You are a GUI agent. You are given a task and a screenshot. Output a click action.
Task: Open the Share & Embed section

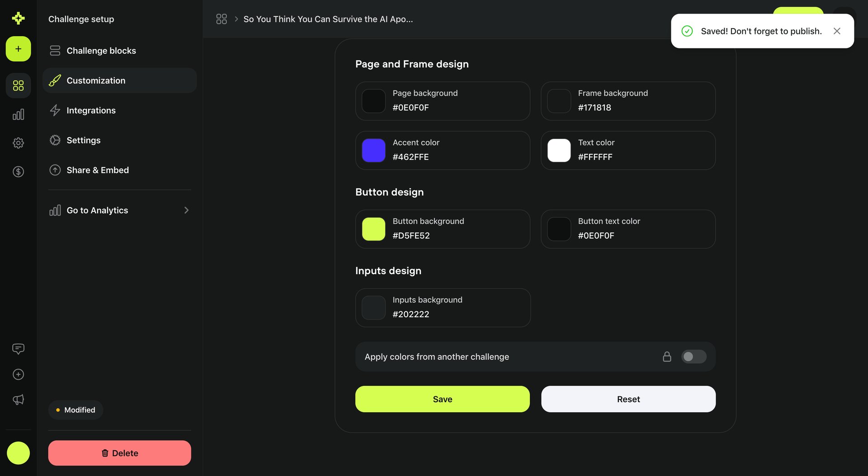point(98,170)
